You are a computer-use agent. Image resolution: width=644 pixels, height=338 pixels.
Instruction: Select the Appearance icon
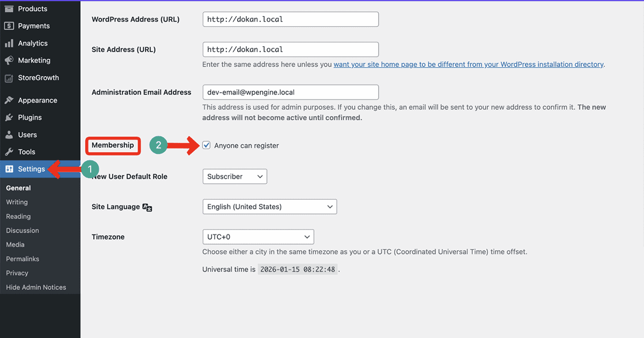(11, 100)
